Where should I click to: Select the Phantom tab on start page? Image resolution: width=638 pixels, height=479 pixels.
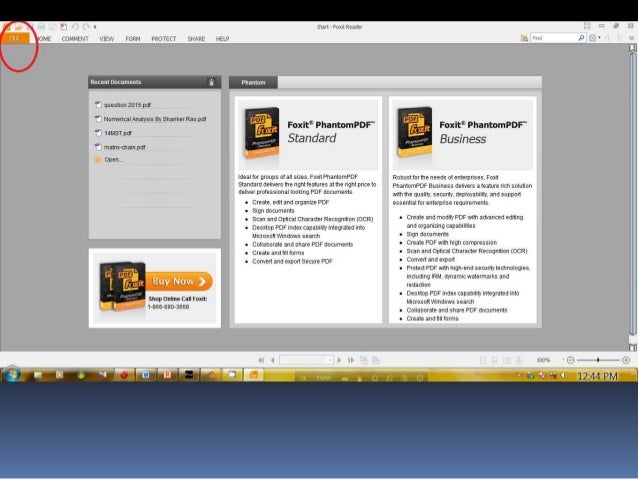[253, 82]
